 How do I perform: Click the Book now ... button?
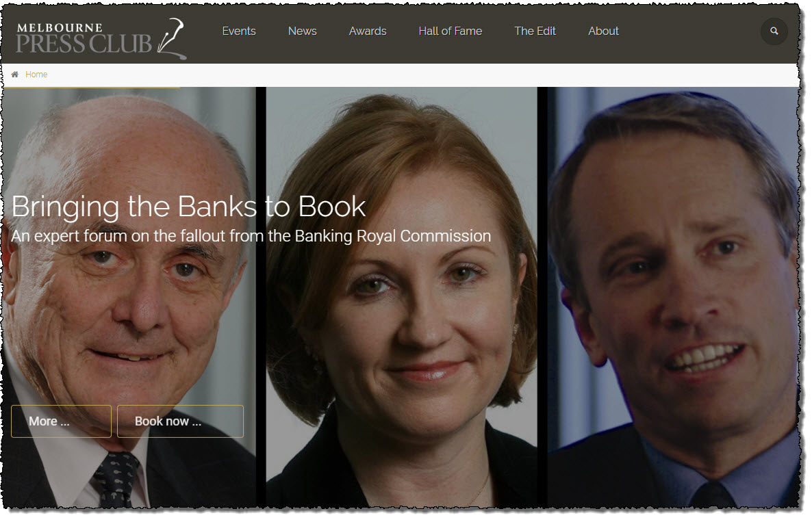pyautogui.click(x=180, y=421)
